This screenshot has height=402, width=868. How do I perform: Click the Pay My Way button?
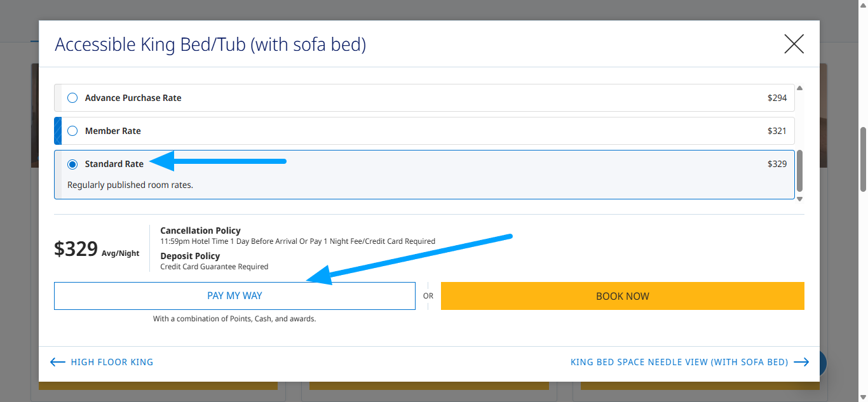(x=234, y=296)
